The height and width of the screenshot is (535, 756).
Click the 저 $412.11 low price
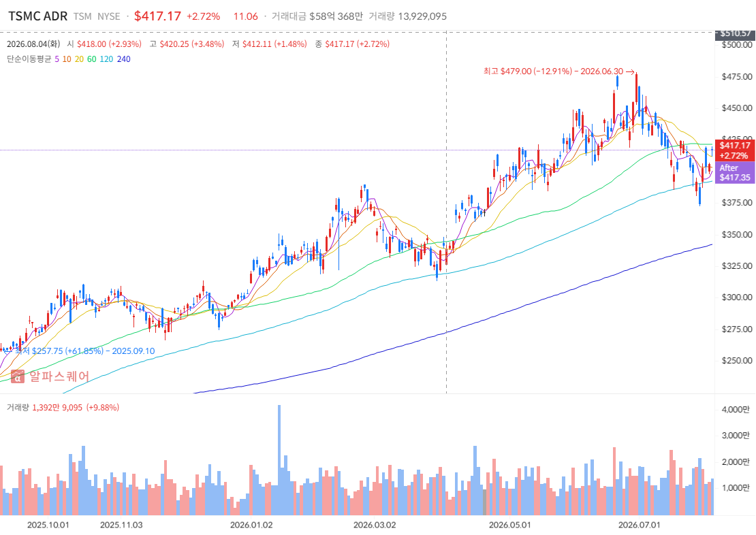270,44
